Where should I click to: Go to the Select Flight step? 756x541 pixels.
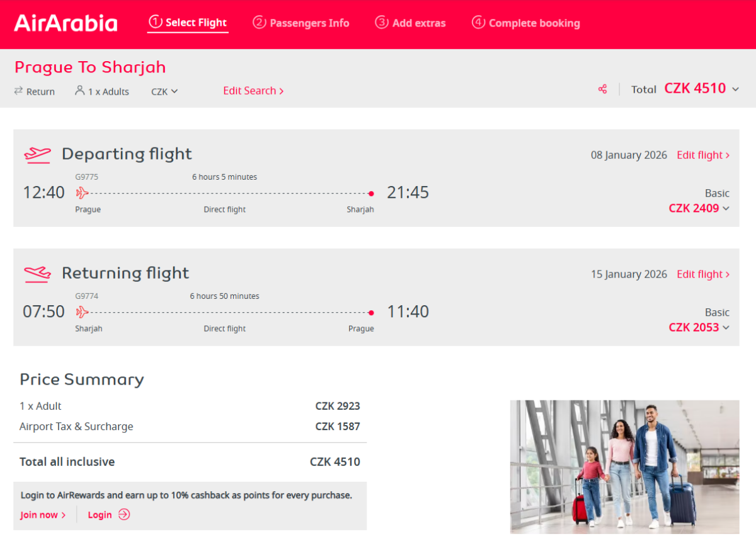(188, 23)
